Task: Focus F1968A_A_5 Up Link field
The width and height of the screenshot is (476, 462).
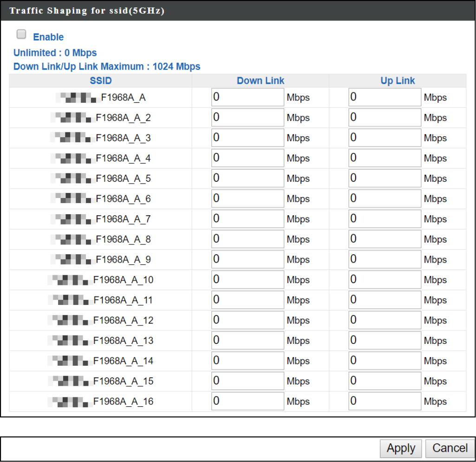Action: pos(385,178)
